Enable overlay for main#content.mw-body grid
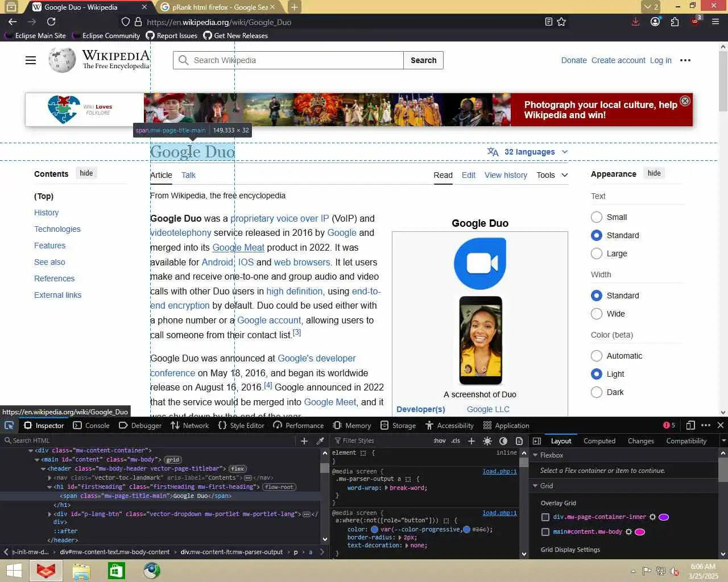Viewport: 728px width, 582px height. (545, 532)
